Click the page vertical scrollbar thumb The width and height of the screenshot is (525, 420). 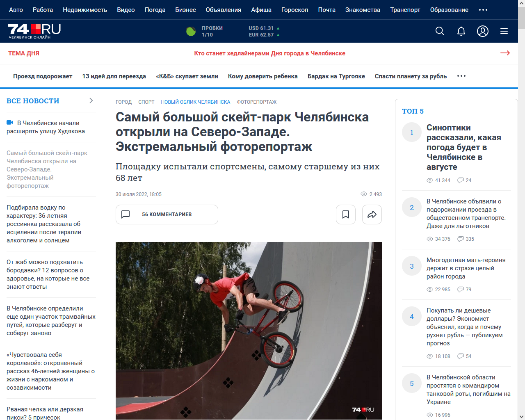521,14
